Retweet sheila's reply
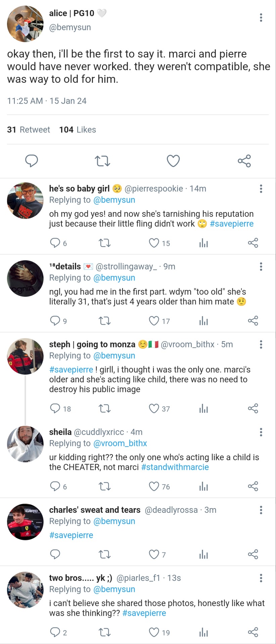This screenshot has width=276, height=644. pos(104,486)
